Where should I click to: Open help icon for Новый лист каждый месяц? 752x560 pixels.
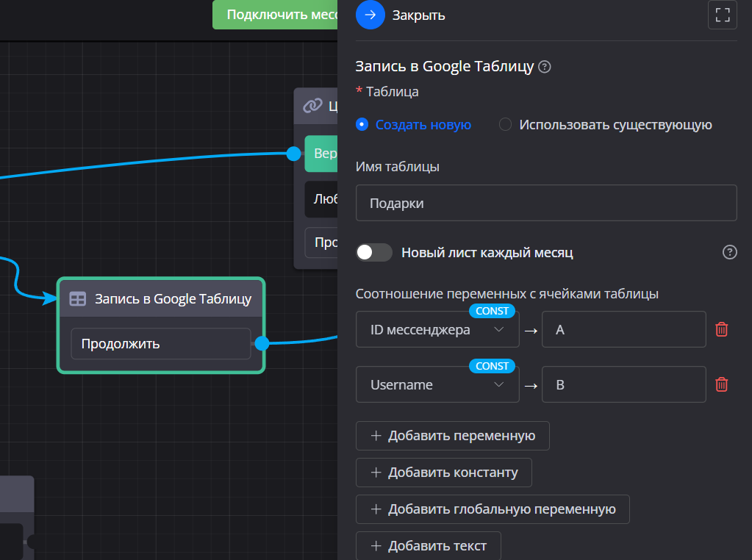click(x=729, y=253)
